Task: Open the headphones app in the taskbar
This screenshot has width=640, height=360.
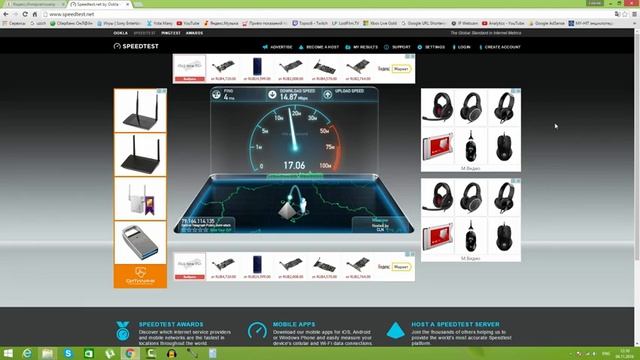Action: [x=171, y=353]
